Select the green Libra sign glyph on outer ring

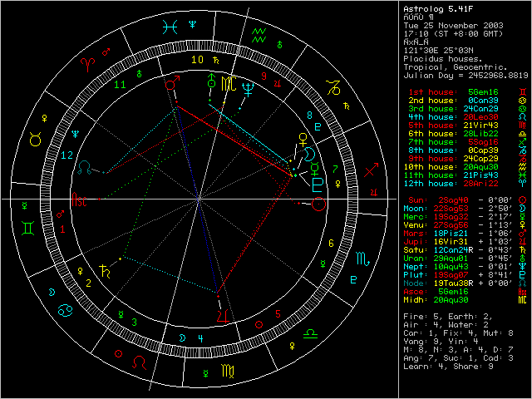310,334
